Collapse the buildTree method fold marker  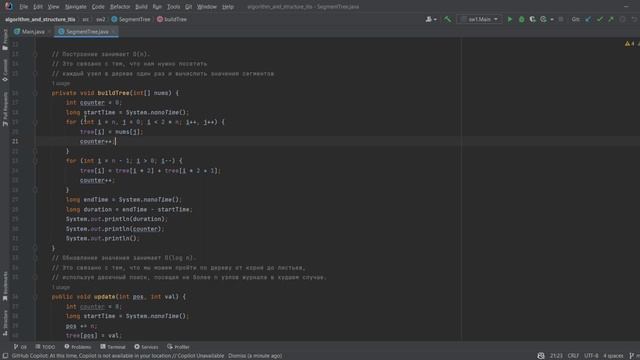coord(35,93)
